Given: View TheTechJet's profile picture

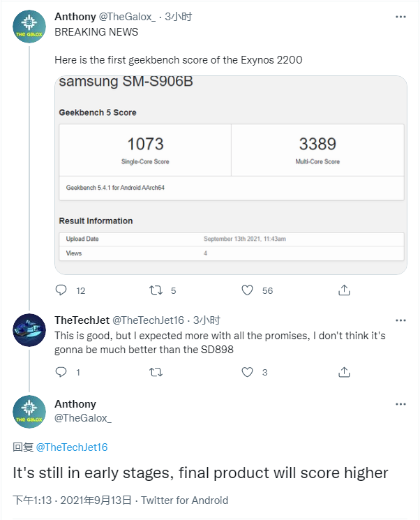Looking at the screenshot, I should point(29,330).
